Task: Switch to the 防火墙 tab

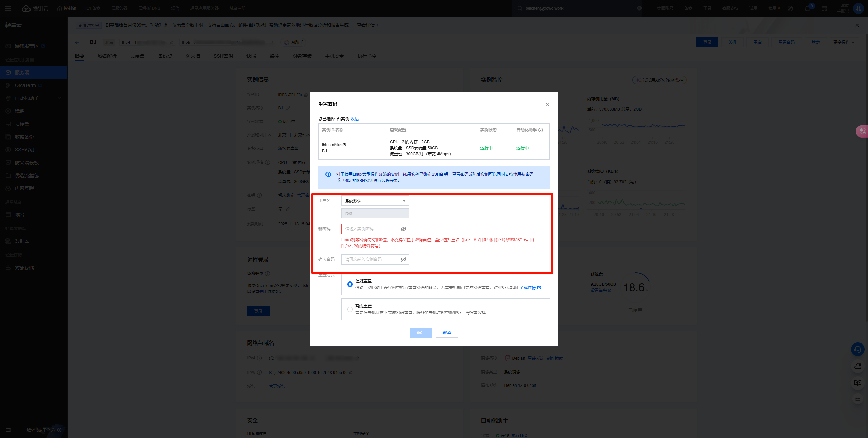Action: point(193,56)
